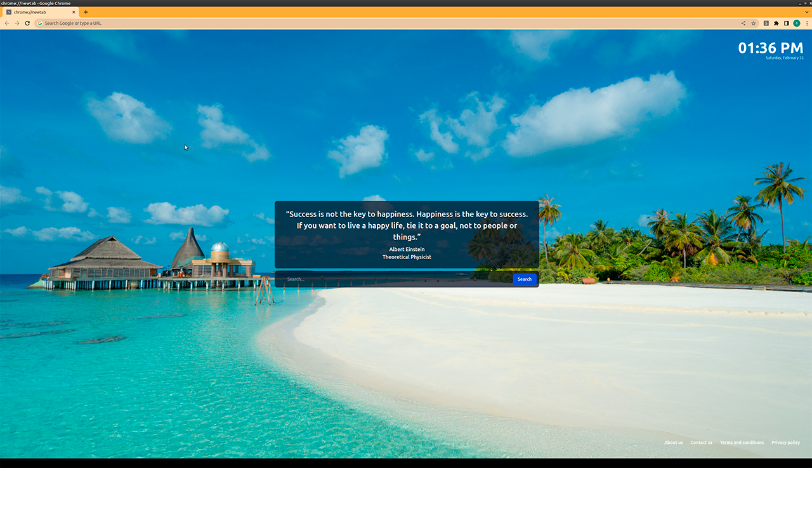Open the Extensions puzzle piece menu
This screenshot has height=508, width=812.
776,23
